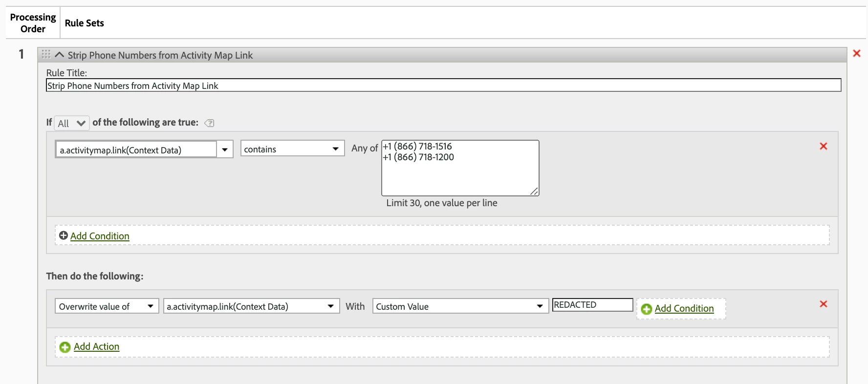Screen dimensions: 868x384
Task: Click the 'Limit 30, one value per line' hint
Action: point(442,203)
